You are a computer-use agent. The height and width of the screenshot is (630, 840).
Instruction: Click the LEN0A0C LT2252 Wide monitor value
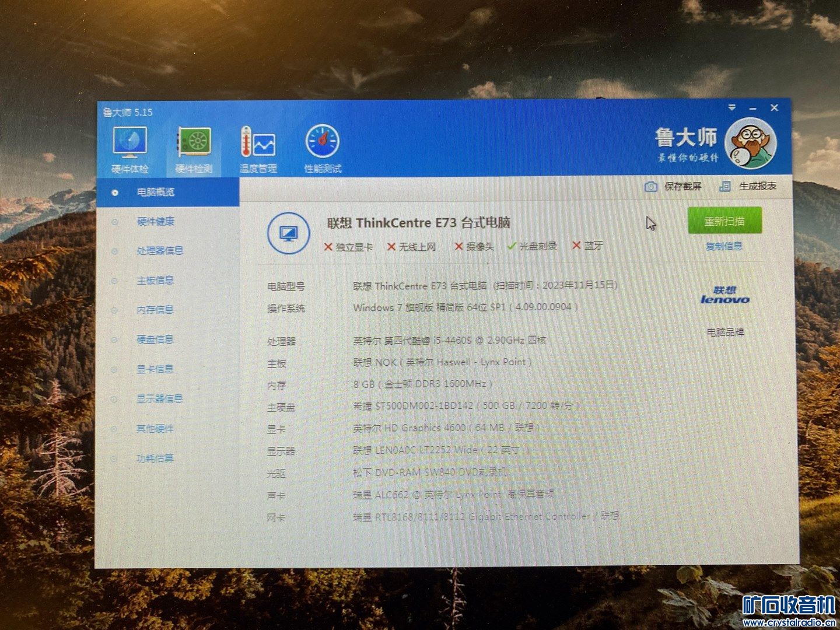[442, 450]
